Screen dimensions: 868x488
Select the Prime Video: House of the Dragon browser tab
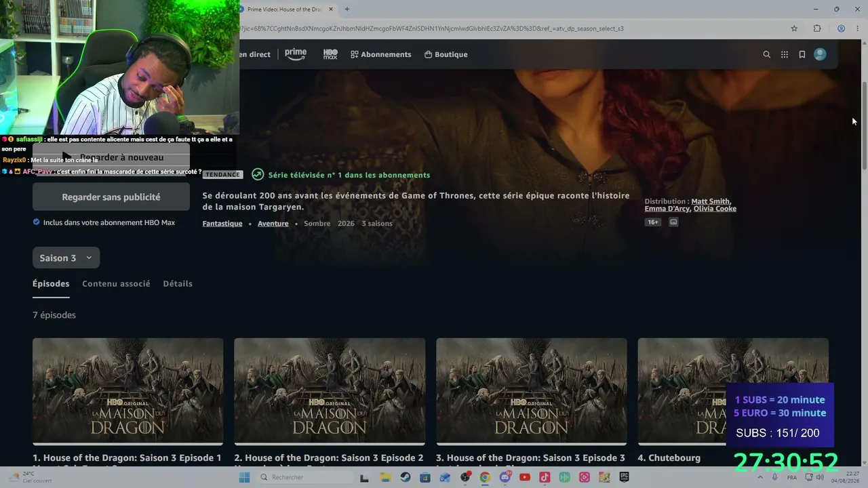click(288, 9)
